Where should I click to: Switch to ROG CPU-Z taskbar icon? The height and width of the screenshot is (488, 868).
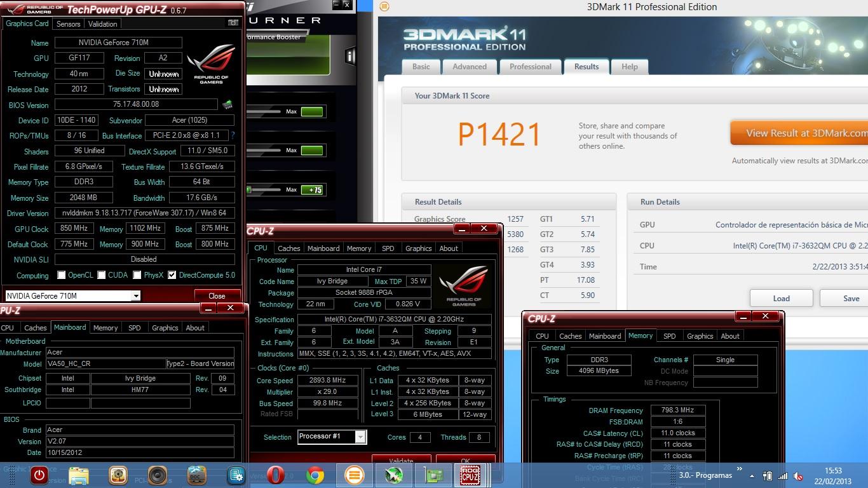470,475
